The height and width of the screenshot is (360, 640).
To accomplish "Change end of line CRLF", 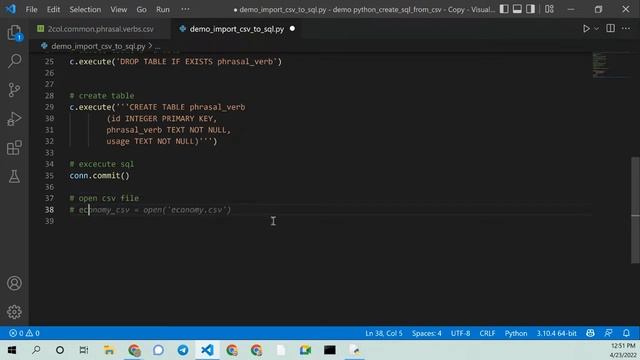I will click(487, 333).
